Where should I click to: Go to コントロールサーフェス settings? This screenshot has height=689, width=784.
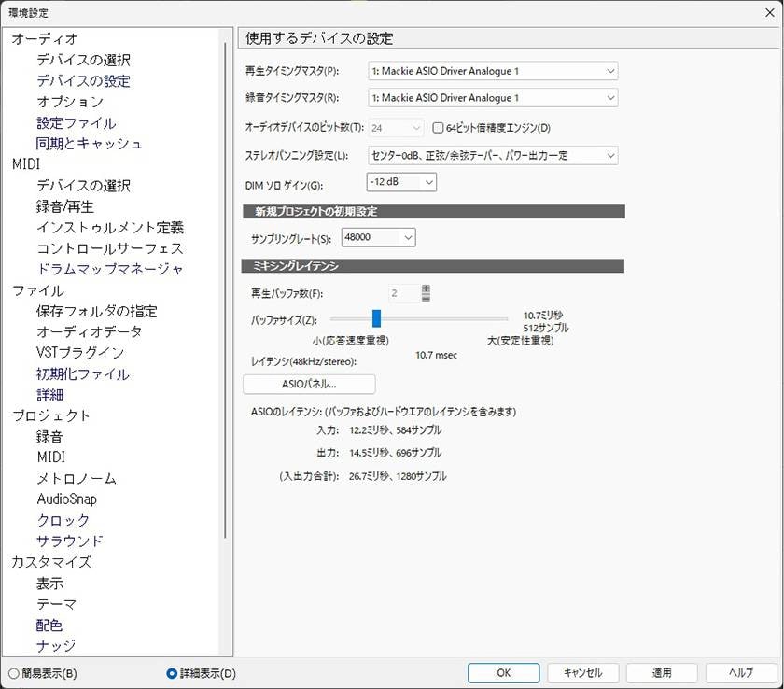click(x=109, y=248)
